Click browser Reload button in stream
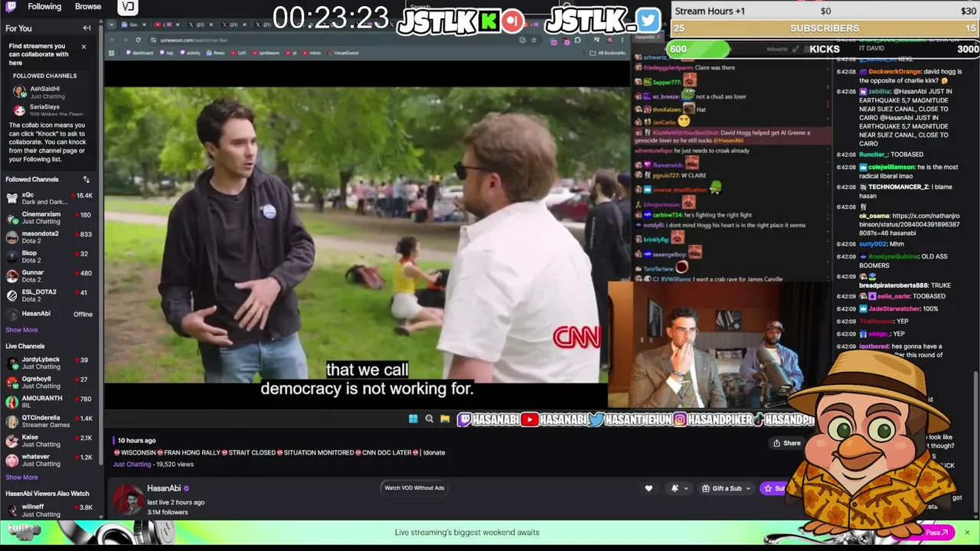 tap(138, 40)
